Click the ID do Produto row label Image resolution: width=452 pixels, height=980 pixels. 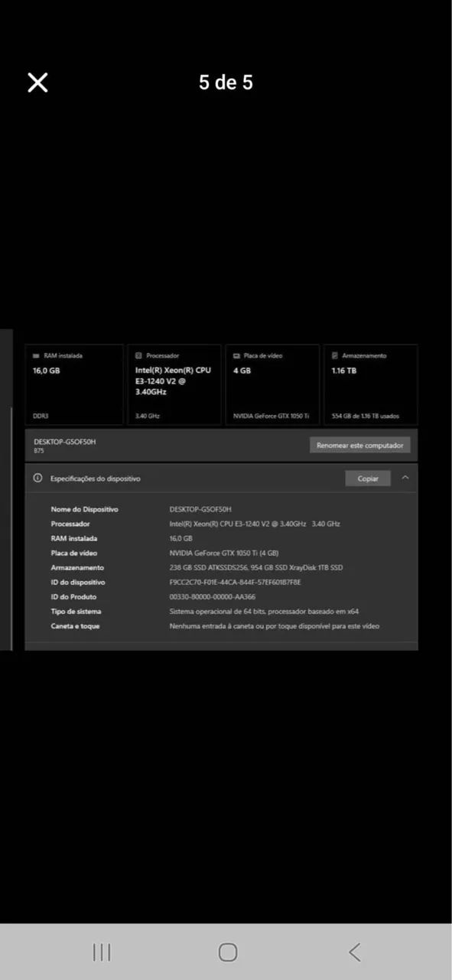[x=73, y=597]
